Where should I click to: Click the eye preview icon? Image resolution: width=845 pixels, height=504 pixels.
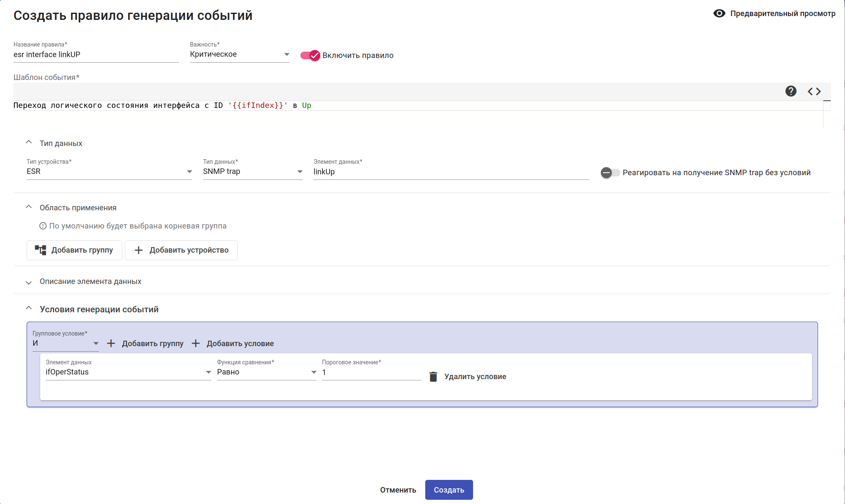coord(719,14)
